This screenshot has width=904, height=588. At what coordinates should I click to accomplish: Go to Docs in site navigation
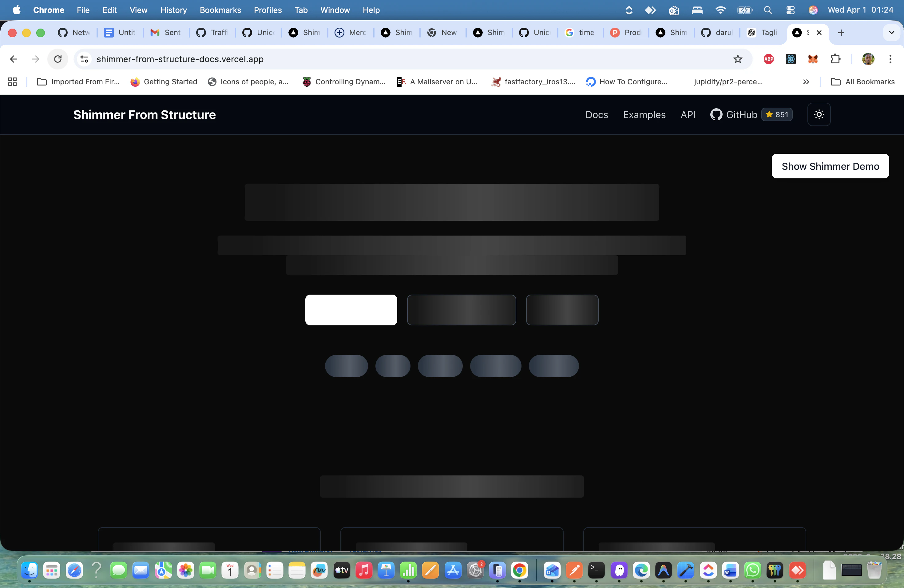click(x=596, y=114)
